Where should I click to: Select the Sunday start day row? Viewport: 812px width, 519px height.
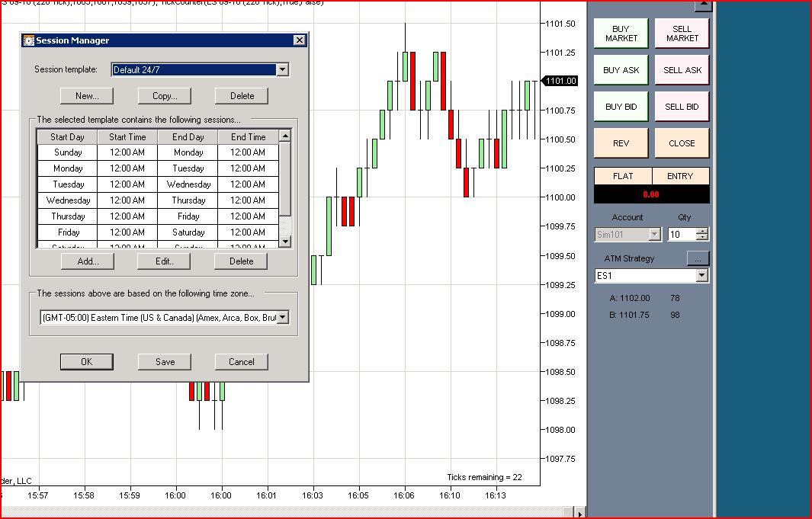[68, 152]
